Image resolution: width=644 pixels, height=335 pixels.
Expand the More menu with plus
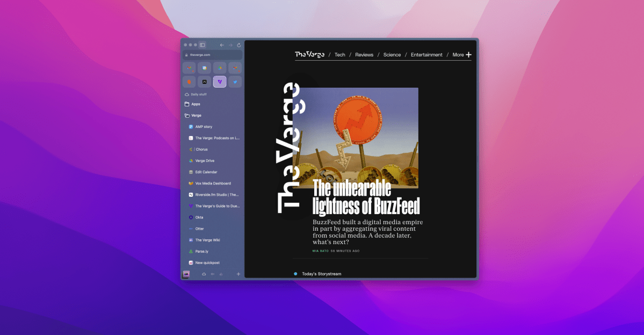point(462,55)
